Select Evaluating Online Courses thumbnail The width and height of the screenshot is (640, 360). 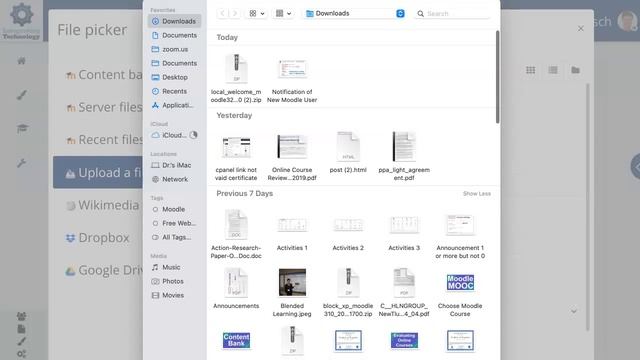(404, 340)
